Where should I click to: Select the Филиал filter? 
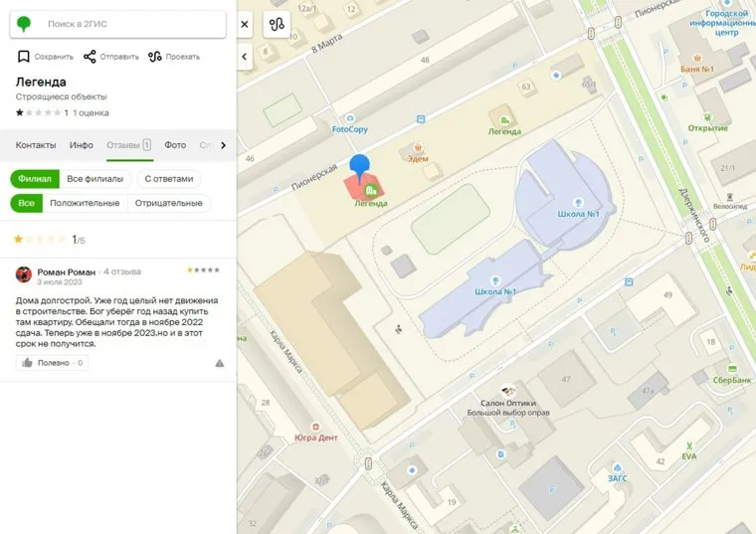pos(34,179)
